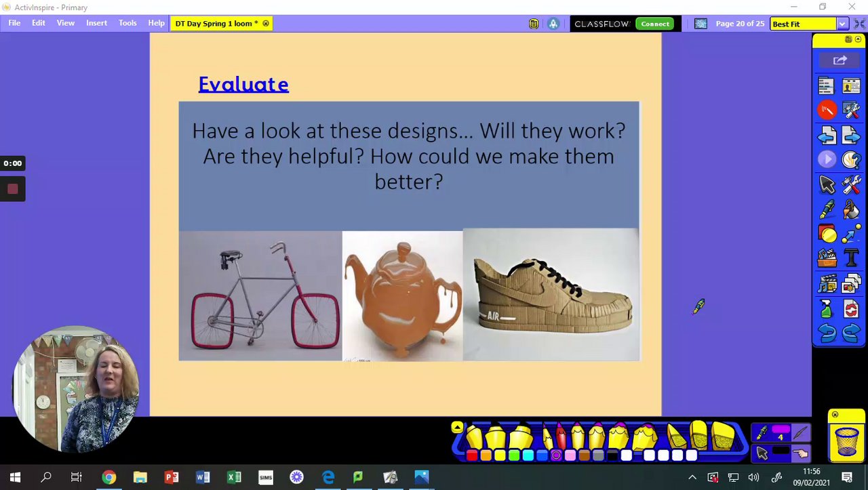Go to the previous page
Viewport: 868px width, 490px height.
[x=827, y=136]
